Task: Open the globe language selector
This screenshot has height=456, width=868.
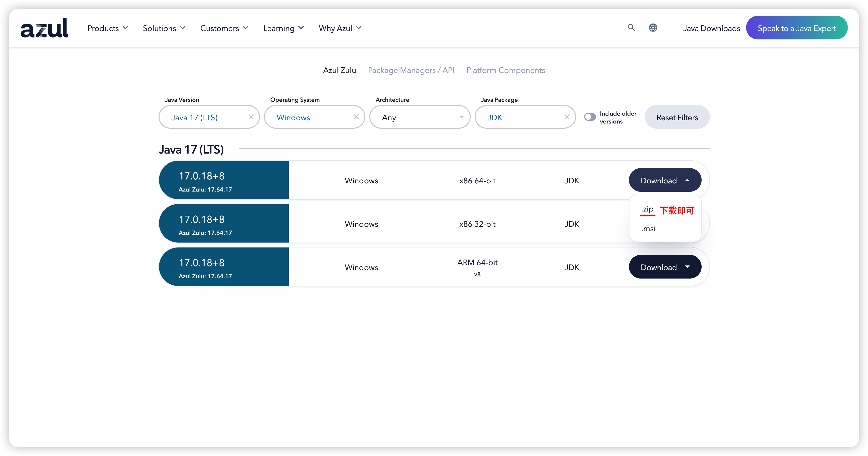Action: 653,28
